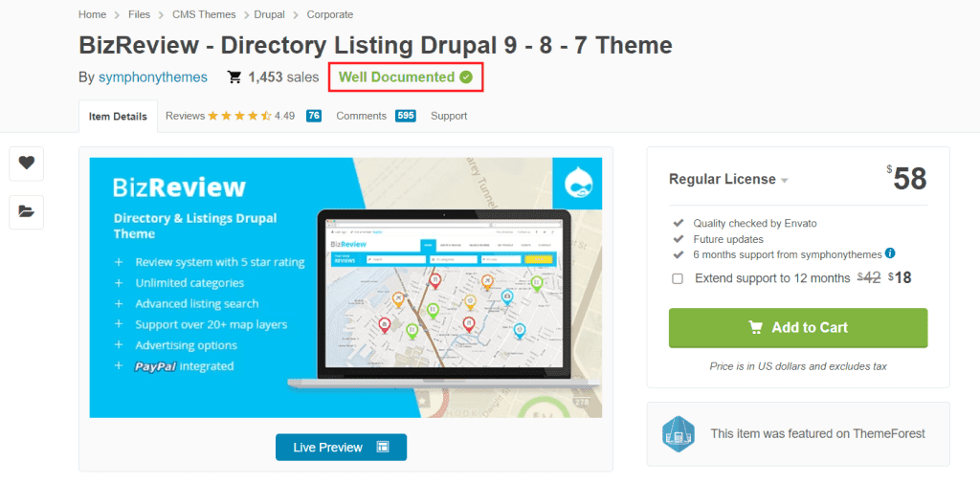Click the 76 reviews count badge
Image resolution: width=980 pixels, height=483 pixels.
point(314,116)
